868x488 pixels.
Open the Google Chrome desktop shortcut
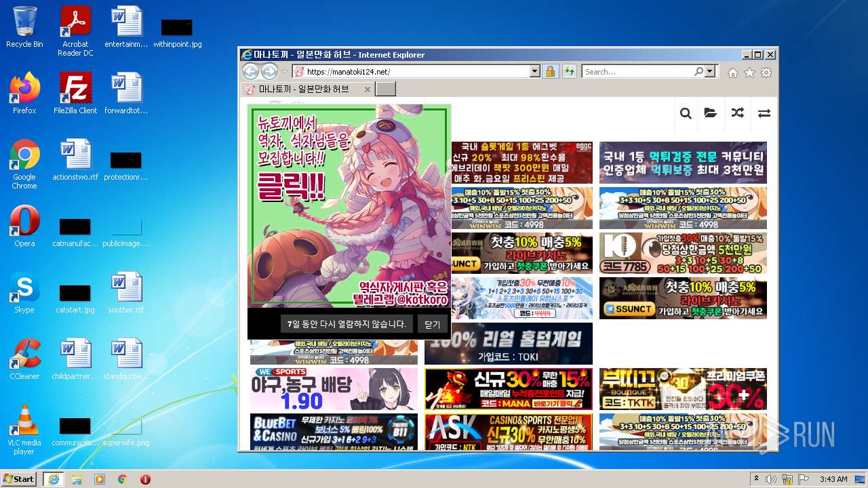pos(24,164)
